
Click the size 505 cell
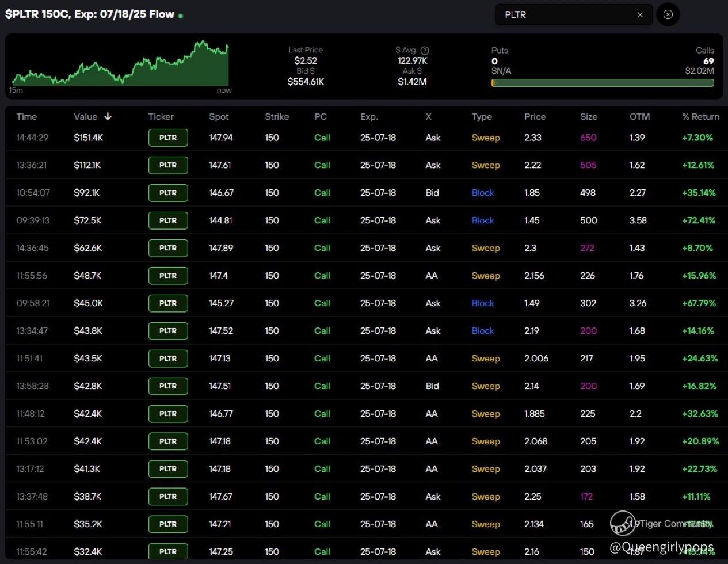coord(588,165)
